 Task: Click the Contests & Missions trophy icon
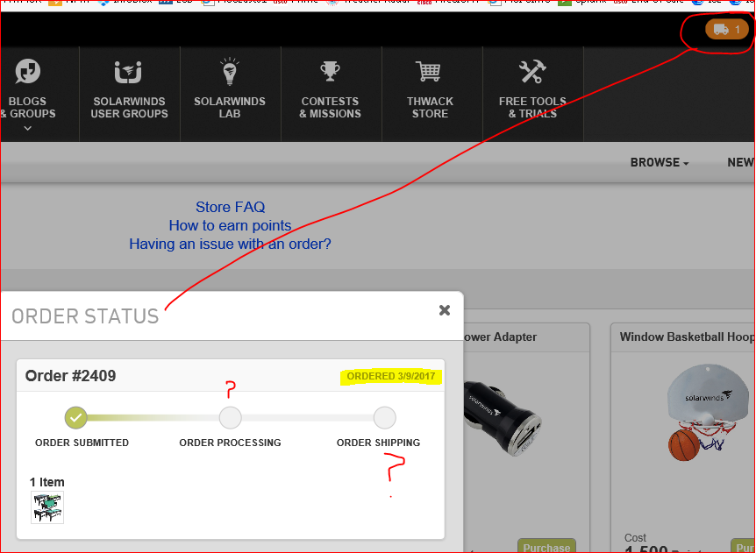[331, 71]
